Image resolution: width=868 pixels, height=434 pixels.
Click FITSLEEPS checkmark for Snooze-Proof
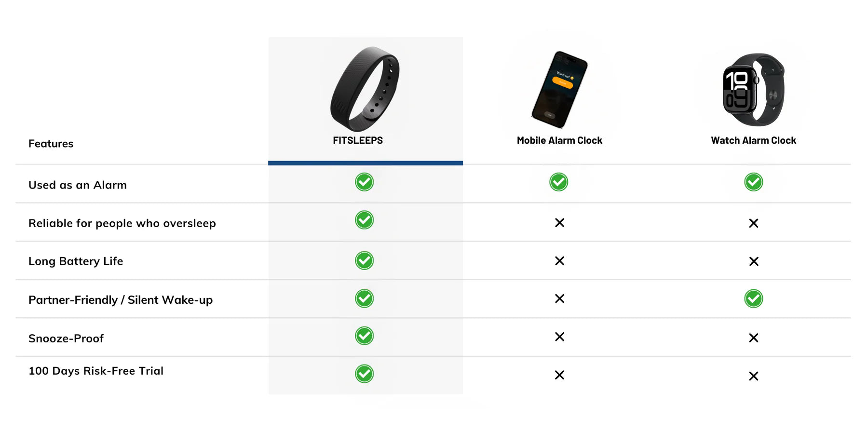(364, 336)
